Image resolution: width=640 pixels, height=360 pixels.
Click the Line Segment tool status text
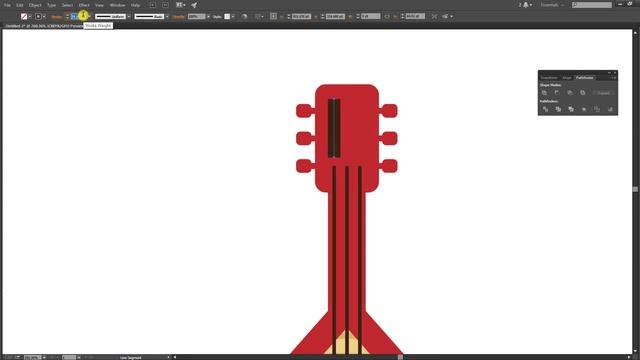pyautogui.click(x=131, y=358)
